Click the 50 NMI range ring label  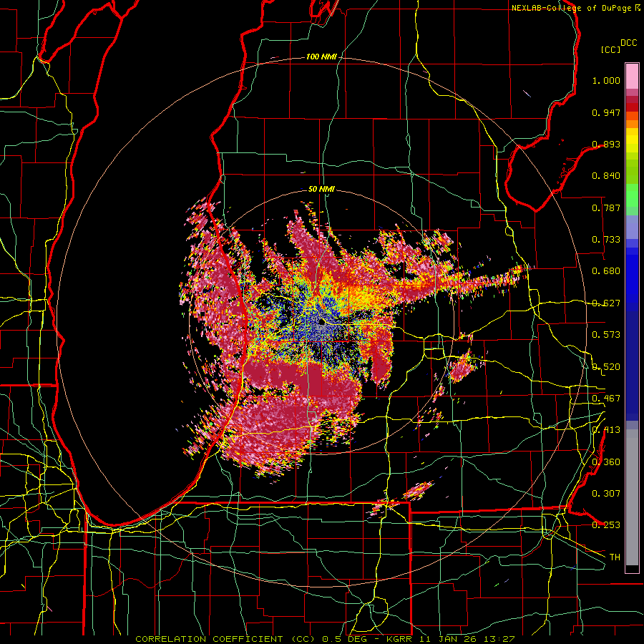pyautogui.click(x=321, y=190)
